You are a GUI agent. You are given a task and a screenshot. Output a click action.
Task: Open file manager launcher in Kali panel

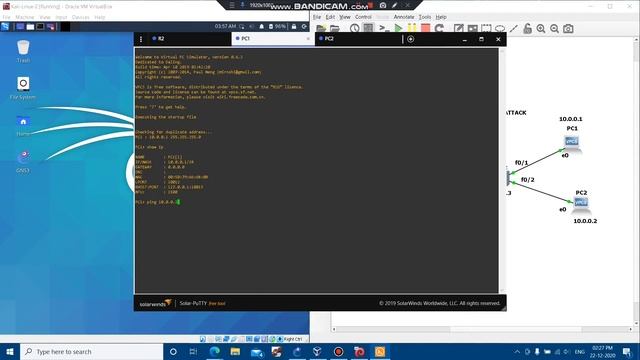point(30,27)
